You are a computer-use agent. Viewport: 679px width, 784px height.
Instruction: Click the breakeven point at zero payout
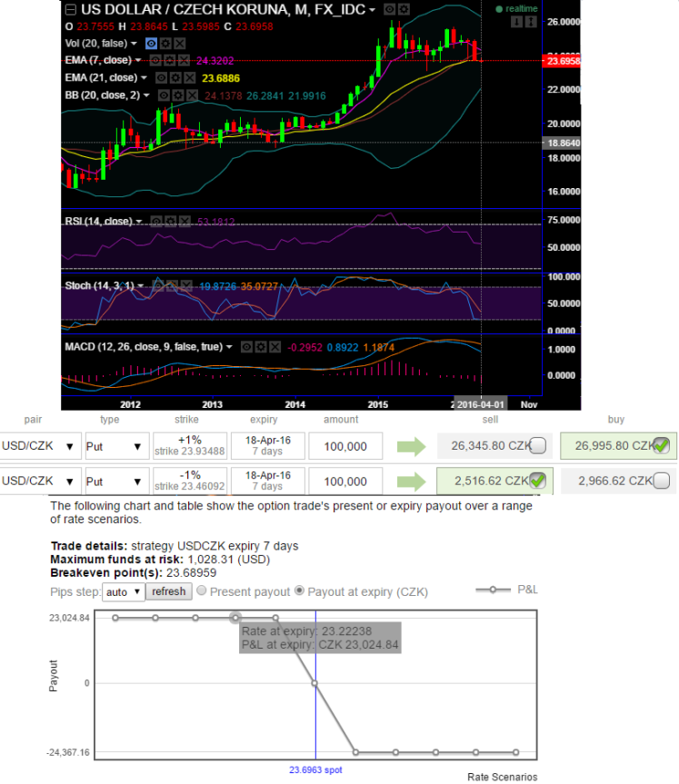click(x=315, y=683)
